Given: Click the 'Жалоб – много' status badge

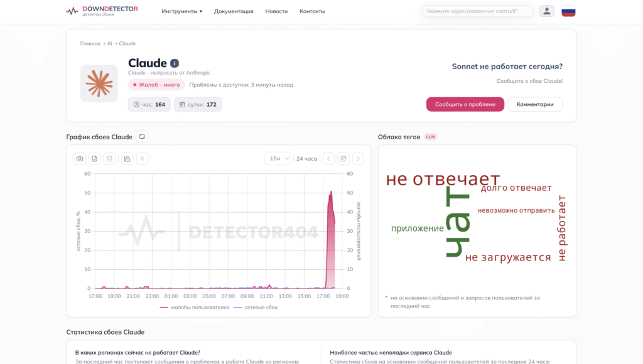Looking at the screenshot, I should 156,85.
